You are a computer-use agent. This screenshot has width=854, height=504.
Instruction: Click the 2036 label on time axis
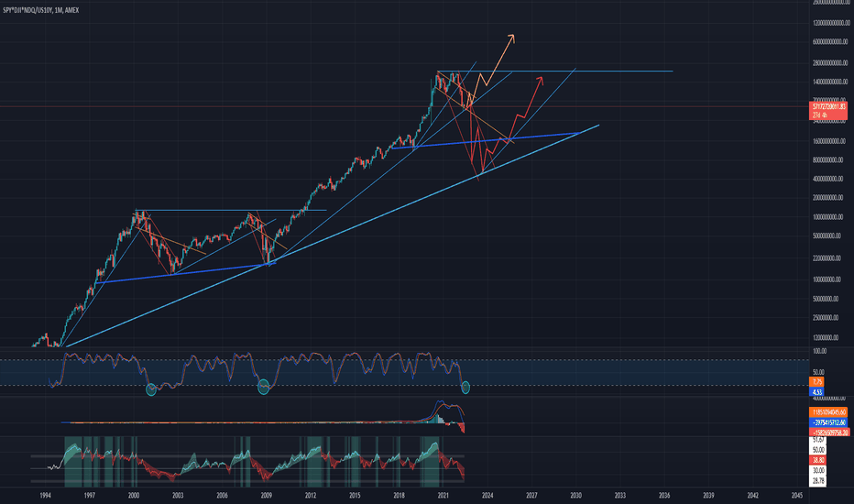(664, 495)
